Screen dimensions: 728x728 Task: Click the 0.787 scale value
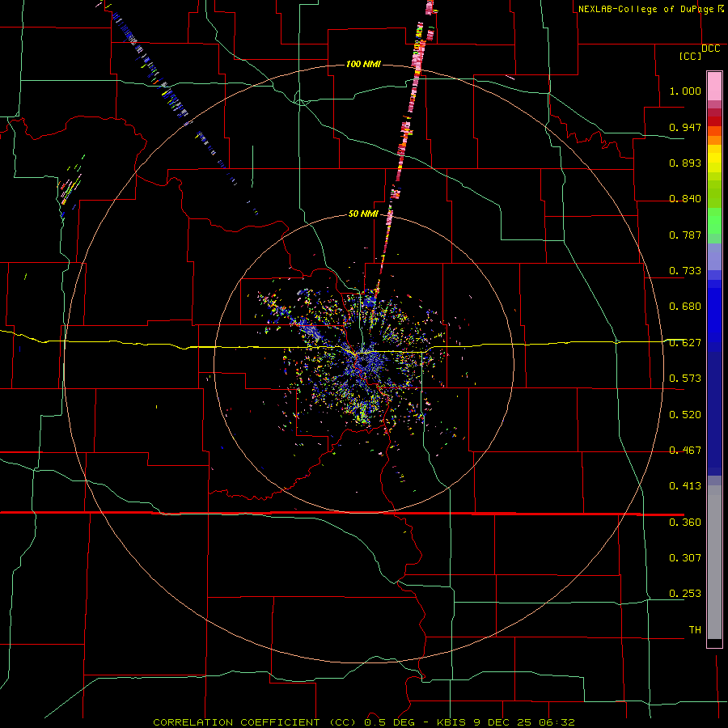[685, 235]
